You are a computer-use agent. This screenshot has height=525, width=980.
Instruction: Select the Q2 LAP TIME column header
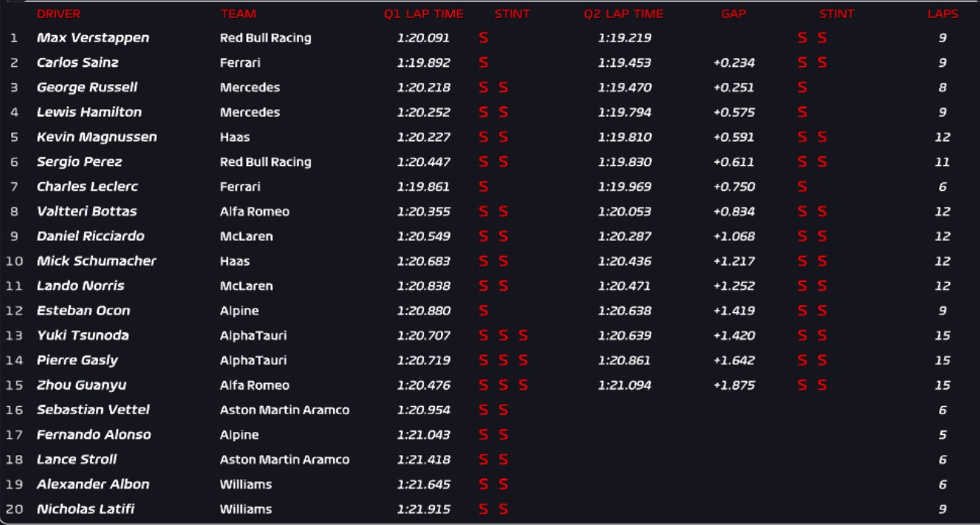click(623, 14)
